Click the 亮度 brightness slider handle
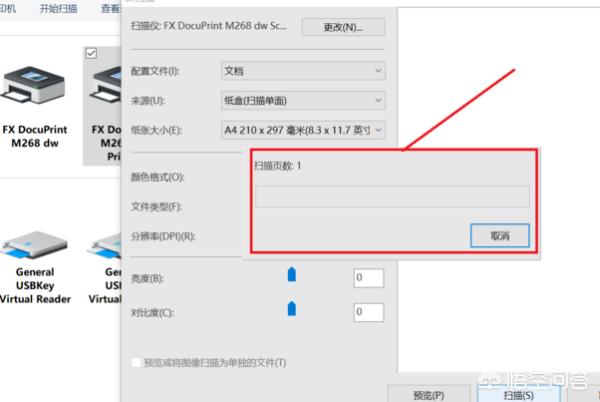 (292, 274)
